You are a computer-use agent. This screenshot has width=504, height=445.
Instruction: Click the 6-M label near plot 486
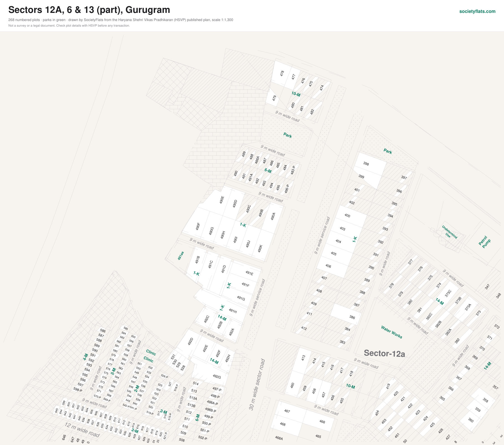(x=268, y=171)
